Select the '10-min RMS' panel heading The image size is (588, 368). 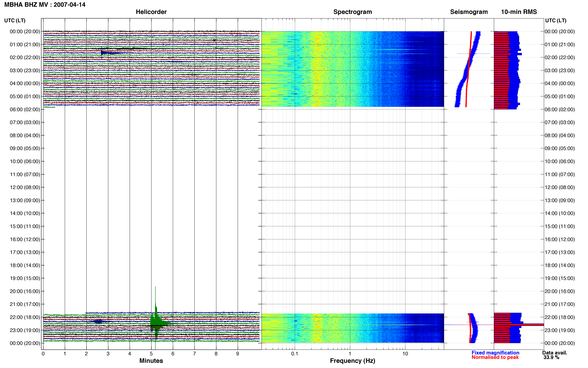[x=519, y=12]
